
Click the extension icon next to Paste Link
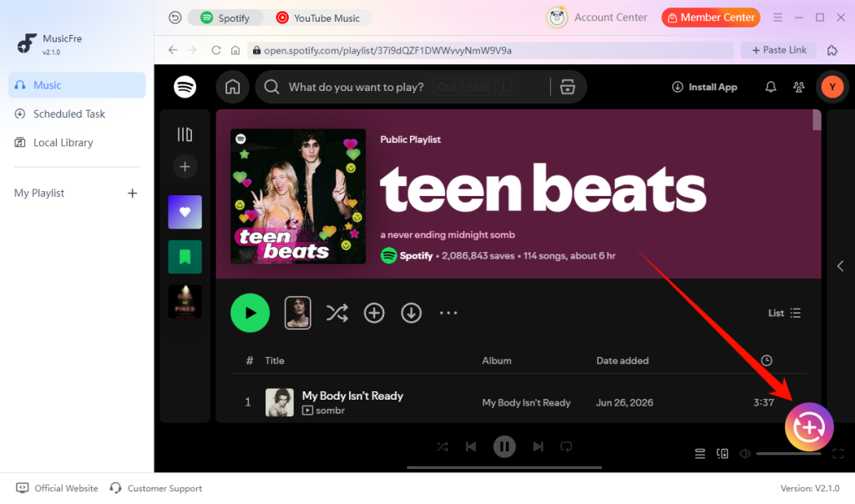[832, 50]
